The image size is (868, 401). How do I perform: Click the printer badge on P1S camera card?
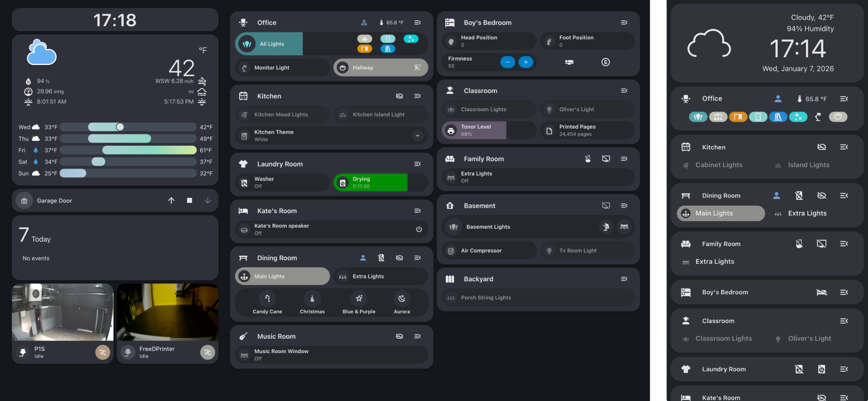103,352
